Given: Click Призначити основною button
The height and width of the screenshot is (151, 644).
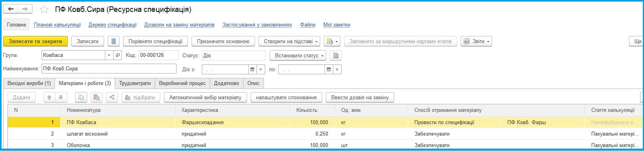Looking at the screenshot, I should [x=223, y=41].
